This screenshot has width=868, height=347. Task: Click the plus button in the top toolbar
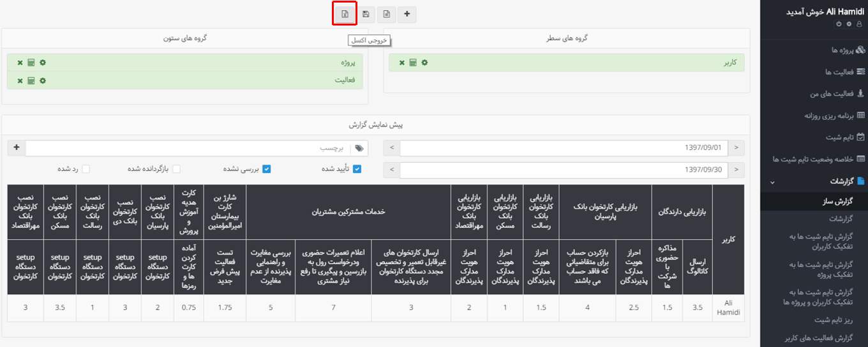407,13
